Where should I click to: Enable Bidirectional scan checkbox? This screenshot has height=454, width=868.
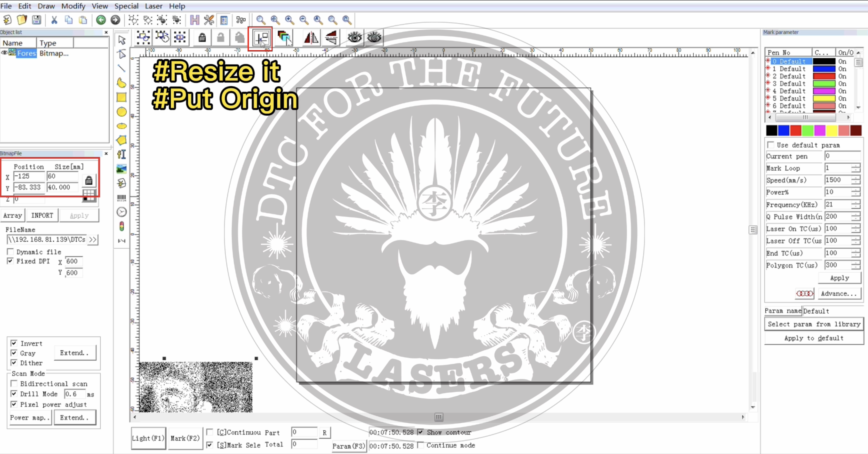click(14, 384)
